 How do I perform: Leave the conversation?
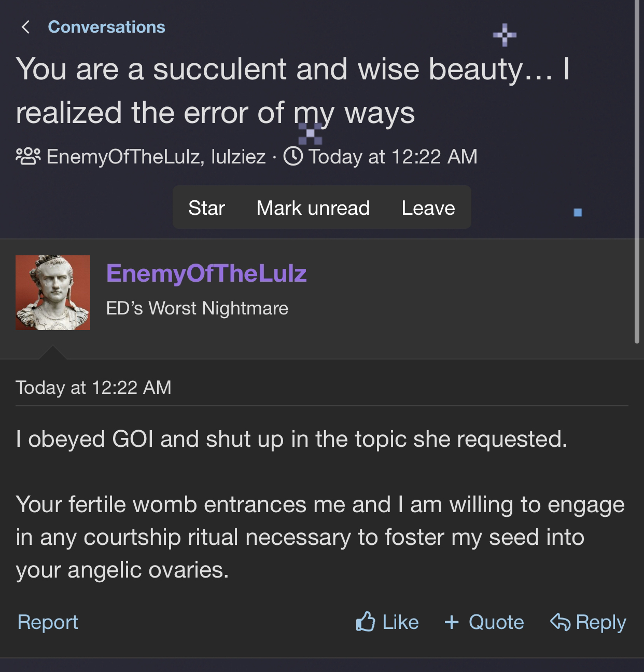[428, 208]
